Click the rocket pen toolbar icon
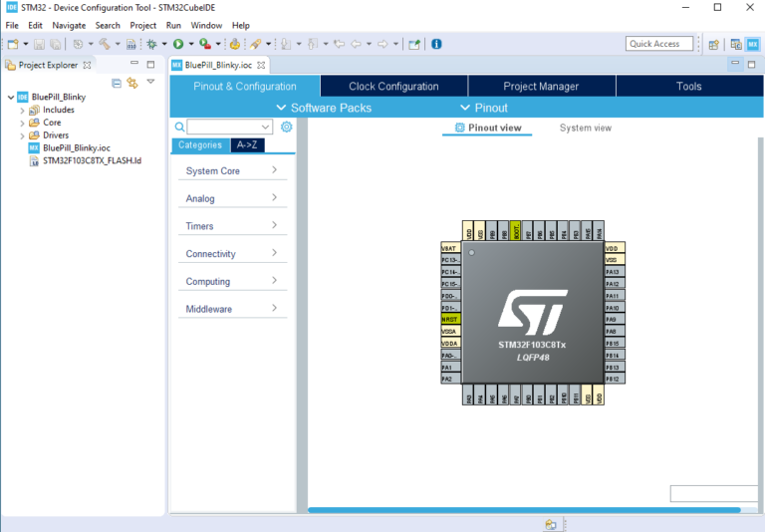Screen dimensions: 765x532 pos(256,45)
